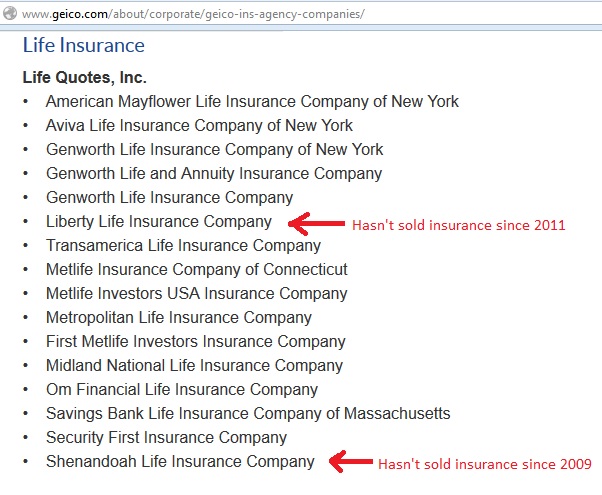Viewport: 602px width, 495px height.
Task: Click the red arrow beside Shenandoah Life
Action: point(351,462)
